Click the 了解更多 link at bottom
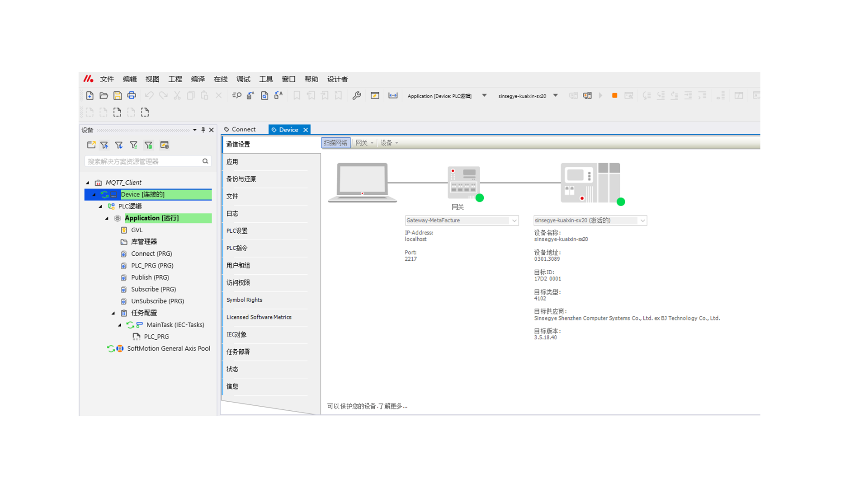The image size is (868, 488). point(392,406)
